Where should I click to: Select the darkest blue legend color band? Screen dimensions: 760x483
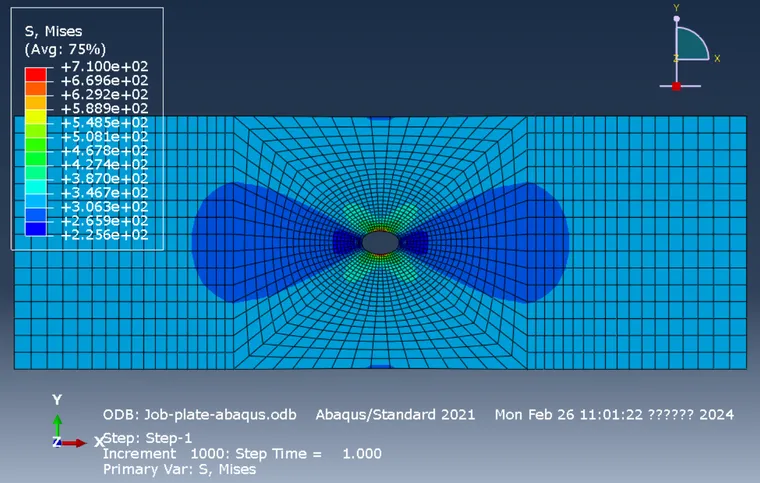pos(36,229)
